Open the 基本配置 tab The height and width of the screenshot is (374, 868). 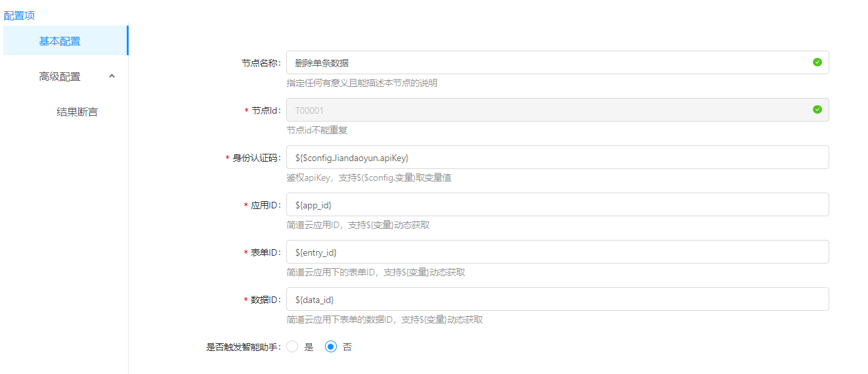(x=65, y=41)
